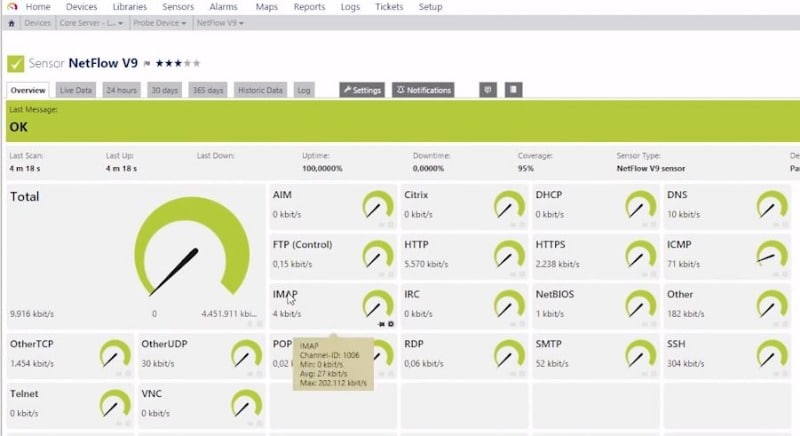This screenshot has height=436, width=800.
Task: Open the Tickets menu
Action: click(x=389, y=7)
